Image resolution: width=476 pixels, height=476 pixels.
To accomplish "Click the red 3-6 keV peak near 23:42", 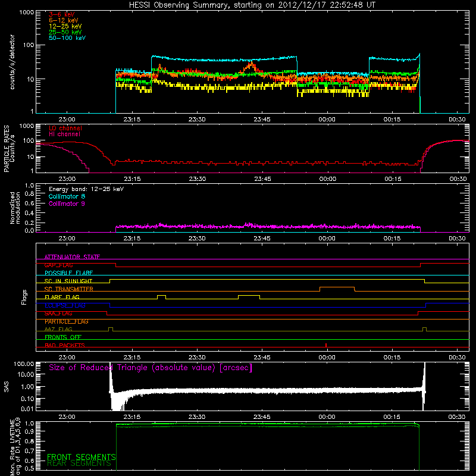I will [251, 64].
